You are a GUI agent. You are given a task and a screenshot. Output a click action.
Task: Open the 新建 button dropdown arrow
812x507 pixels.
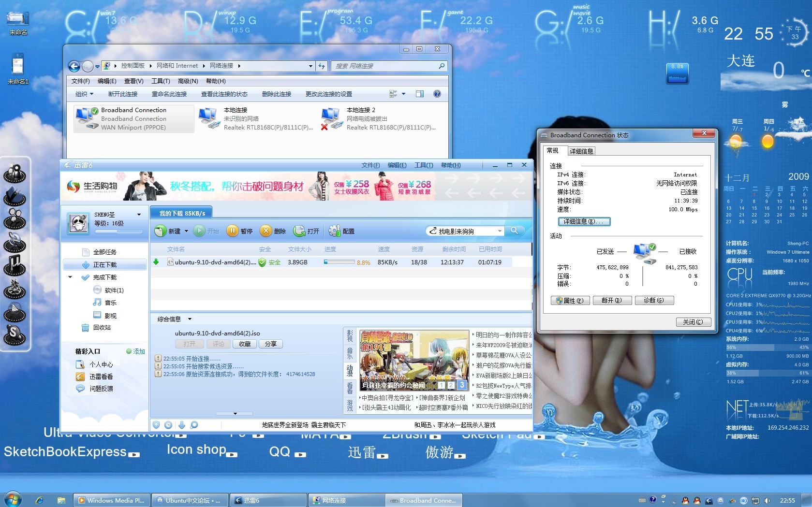[185, 232]
